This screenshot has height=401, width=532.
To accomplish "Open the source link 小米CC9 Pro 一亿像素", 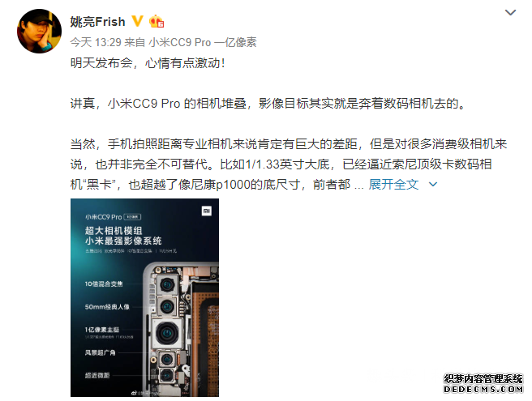I will pyautogui.click(x=203, y=42).
